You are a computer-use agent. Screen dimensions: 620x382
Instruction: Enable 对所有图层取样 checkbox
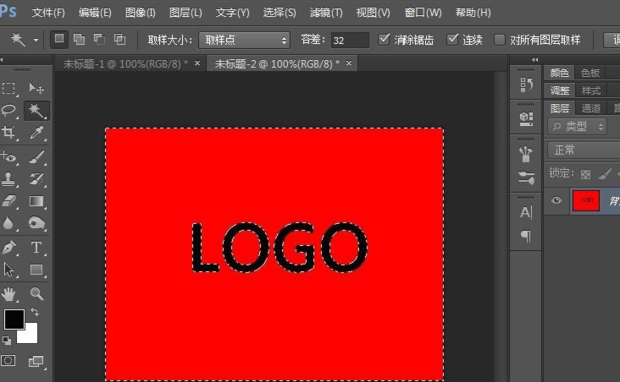click(500, 40)
